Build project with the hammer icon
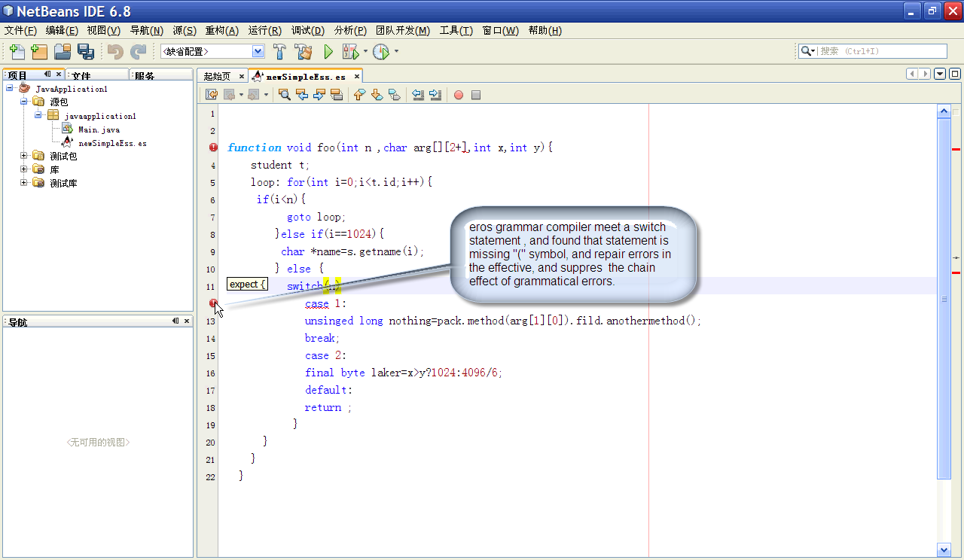Screen dimensions: 964x560 click(x=279, y=52)
